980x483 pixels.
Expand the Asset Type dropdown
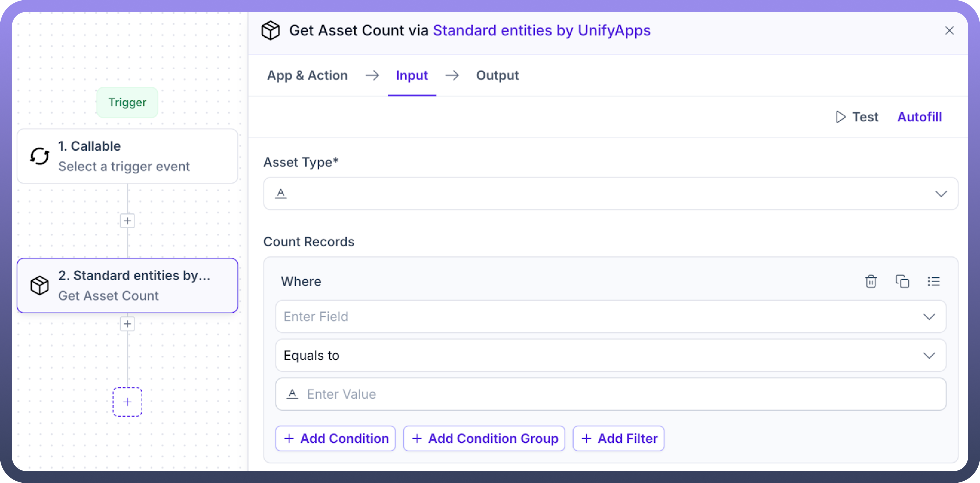click(941, 194)
